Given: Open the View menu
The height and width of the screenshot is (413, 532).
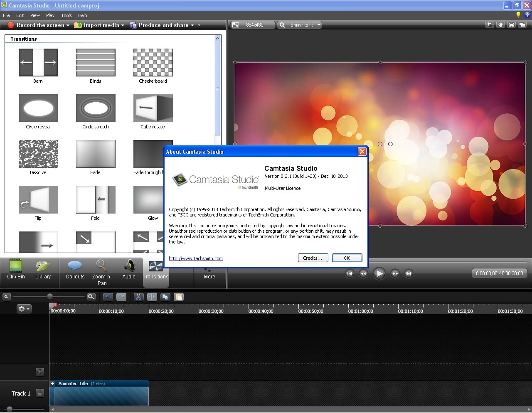Looking at the screenshot, I should pyautogui.click(x=35, y=15).
